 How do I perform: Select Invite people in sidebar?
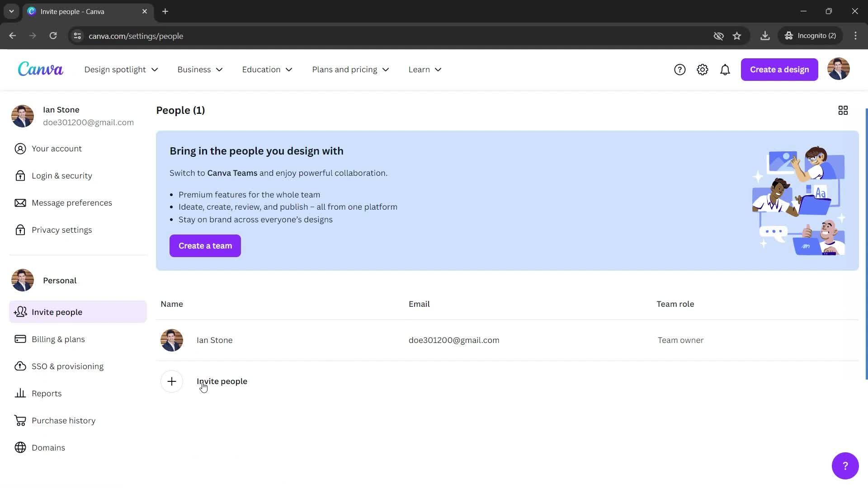click(78, 312)
